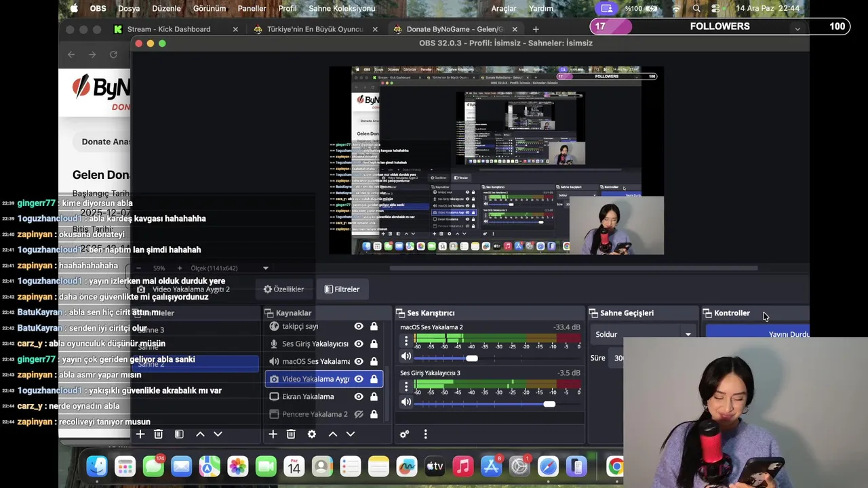Open Araçlar menu
The width and height of the screenshot is (868, 488).
pyautogui.click(x=504, y=9)
